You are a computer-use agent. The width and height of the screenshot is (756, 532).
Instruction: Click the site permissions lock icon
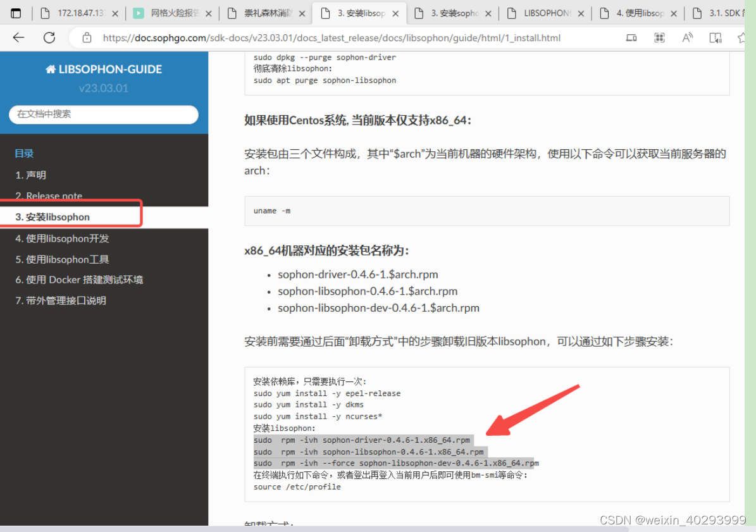point(87,37)
